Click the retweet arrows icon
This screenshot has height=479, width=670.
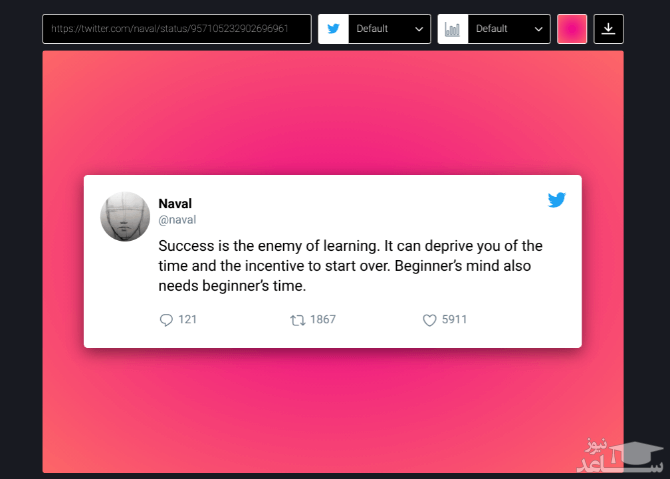pyautogui.click(x=297, y=320)
